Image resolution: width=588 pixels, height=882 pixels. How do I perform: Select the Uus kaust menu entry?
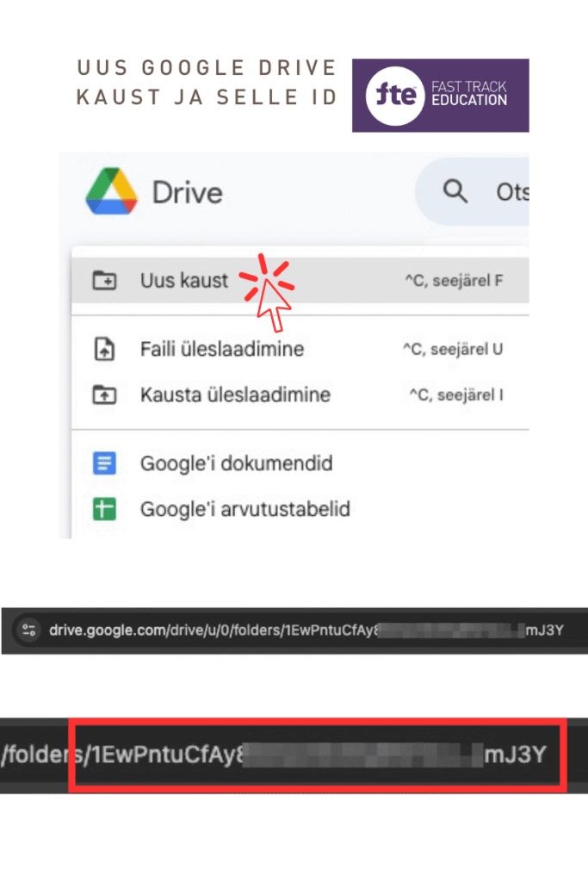coord(300,280)
